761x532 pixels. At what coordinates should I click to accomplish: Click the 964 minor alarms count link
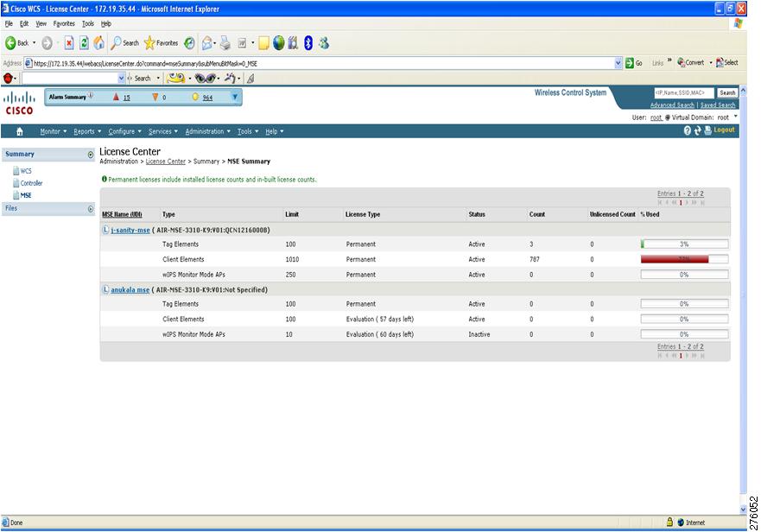(x=207, y=98)
